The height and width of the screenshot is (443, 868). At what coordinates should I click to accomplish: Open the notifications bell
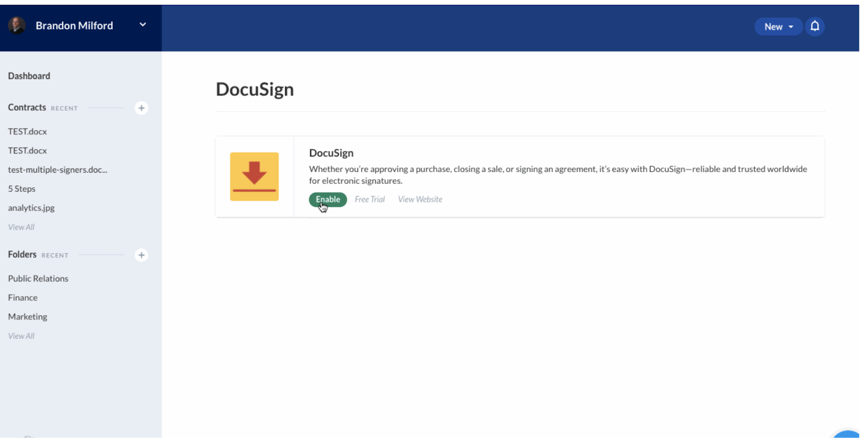[815, 27]
